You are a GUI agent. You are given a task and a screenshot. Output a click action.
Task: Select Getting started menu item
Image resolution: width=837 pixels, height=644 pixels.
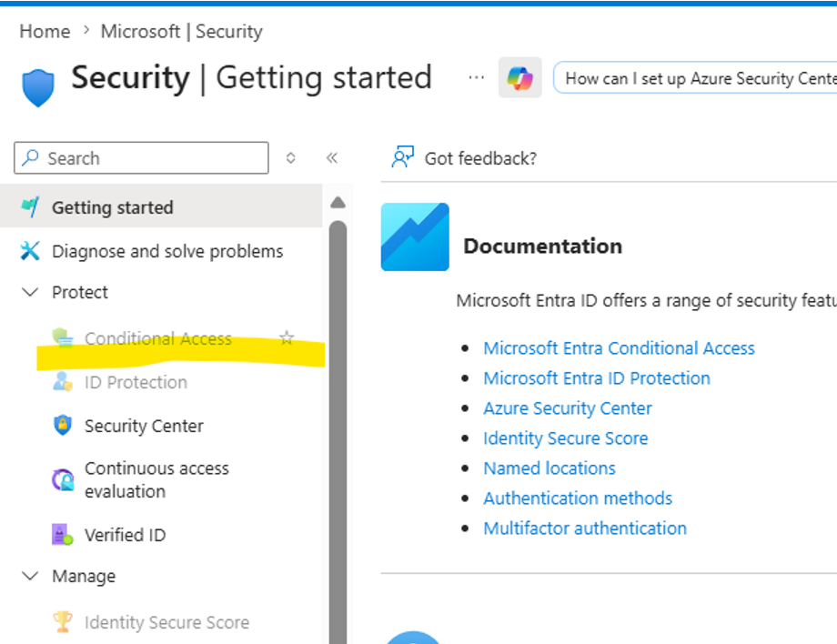click(x=161, y=207)
